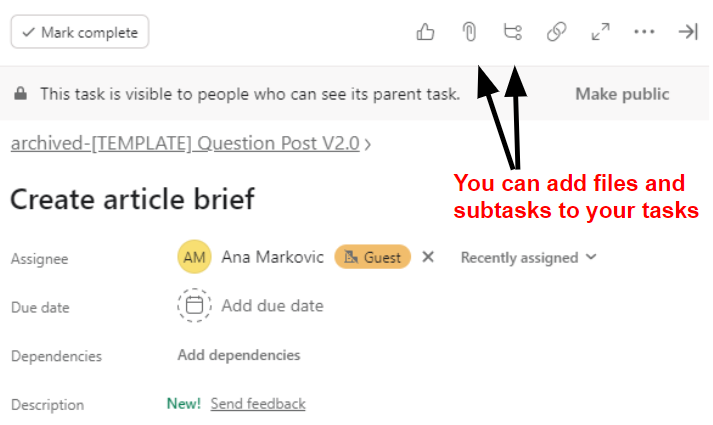
Task: Click Add dependencies
Action: pos(239,355)
